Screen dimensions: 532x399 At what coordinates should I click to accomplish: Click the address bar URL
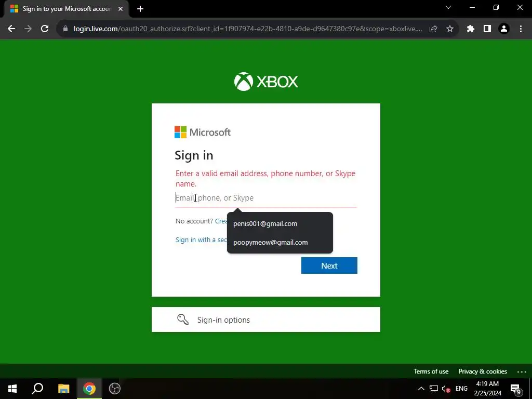click(x=248, y=29)
